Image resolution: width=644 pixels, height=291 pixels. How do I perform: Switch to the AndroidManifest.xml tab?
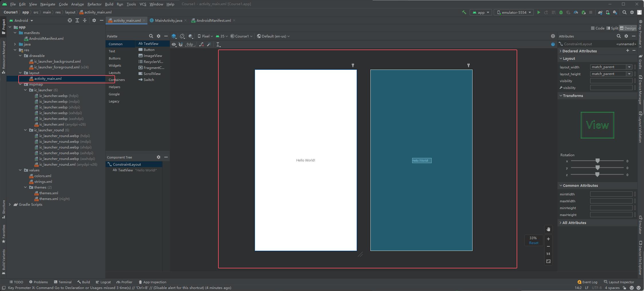point(213,20)
